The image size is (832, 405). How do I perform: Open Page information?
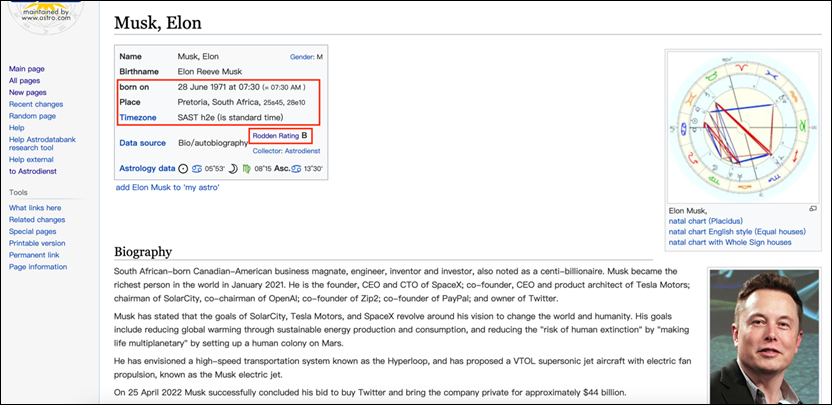38,266
